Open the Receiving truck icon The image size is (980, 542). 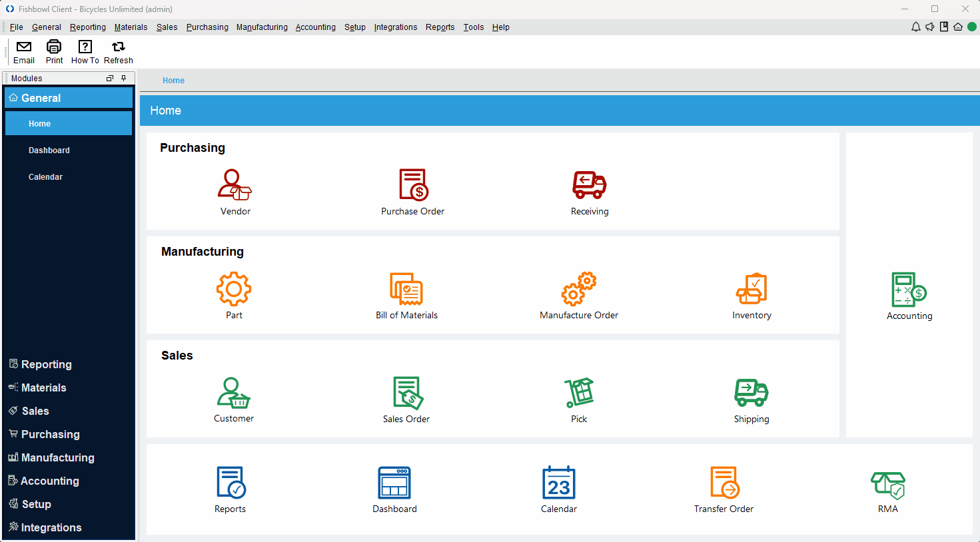pos(590,184)
